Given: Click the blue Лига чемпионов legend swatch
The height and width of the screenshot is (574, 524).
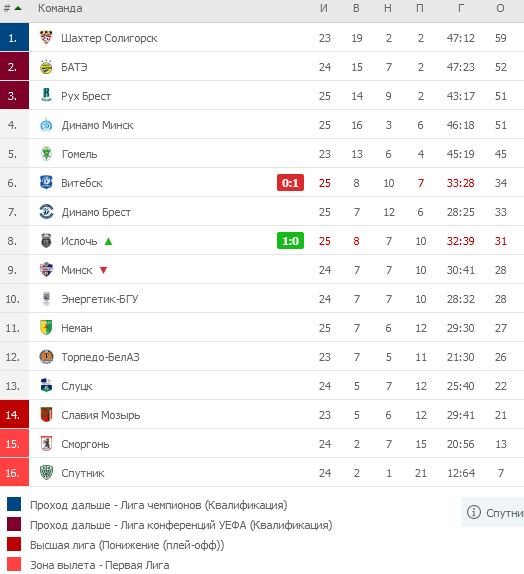Looking at the screenshot, I should pos(14,504).
